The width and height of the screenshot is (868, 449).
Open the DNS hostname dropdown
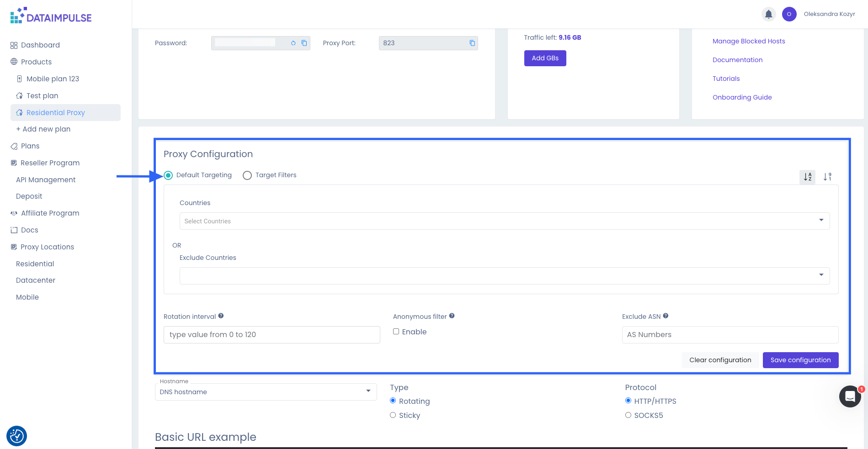coord(266,392)
